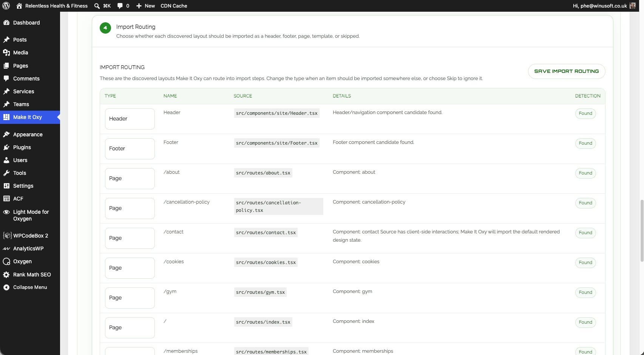The height and width of the screenshot is (355, 644).
Task: Open comments bubble icon in admin bar
Action: 120,6
